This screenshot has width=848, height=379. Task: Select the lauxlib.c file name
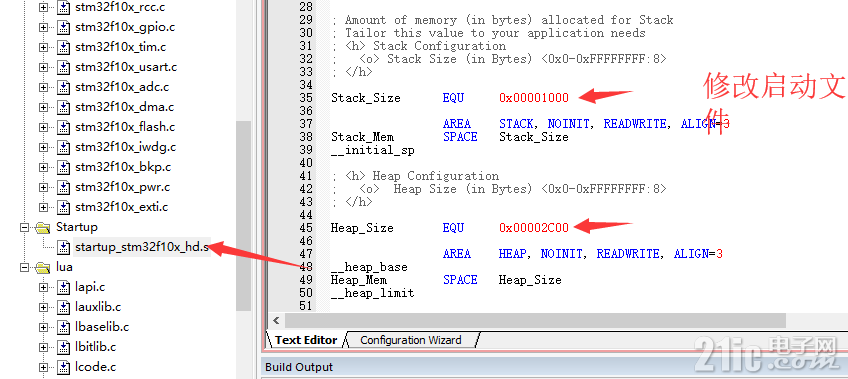[x=98, y=308]
